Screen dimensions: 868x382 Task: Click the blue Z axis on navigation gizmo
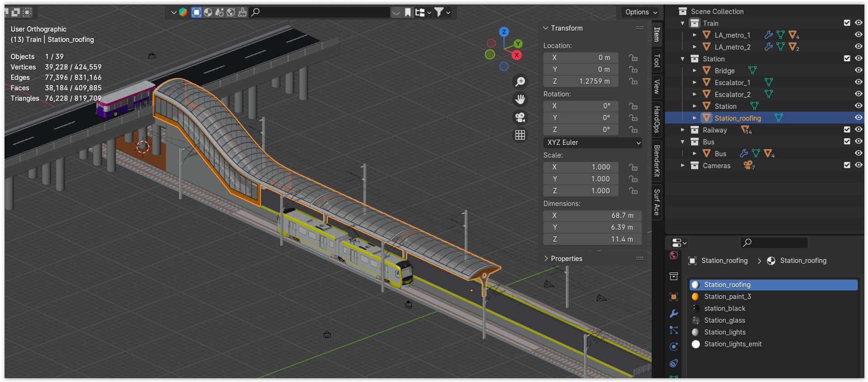pos(504,32)
